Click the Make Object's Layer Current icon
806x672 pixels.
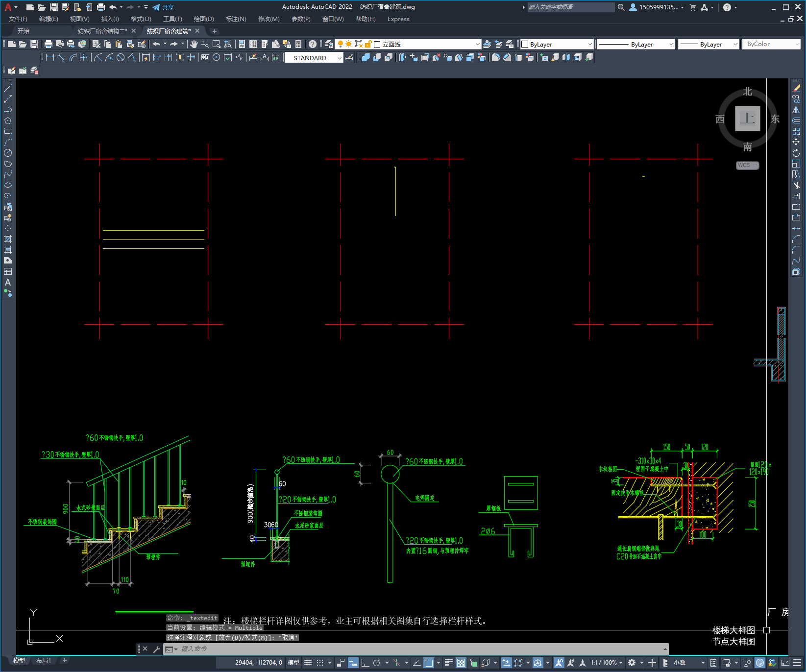tap(487, 44)
